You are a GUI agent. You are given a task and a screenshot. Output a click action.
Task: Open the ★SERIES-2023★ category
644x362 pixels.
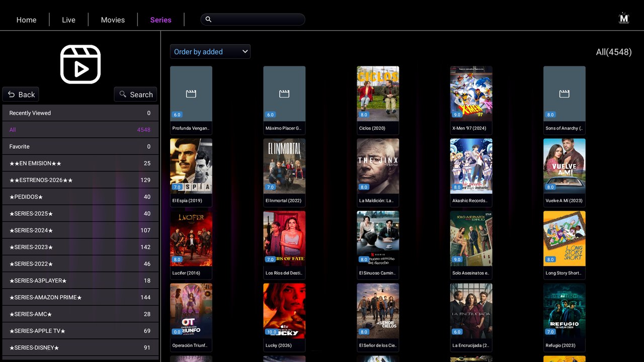click(x=80, y=247)
